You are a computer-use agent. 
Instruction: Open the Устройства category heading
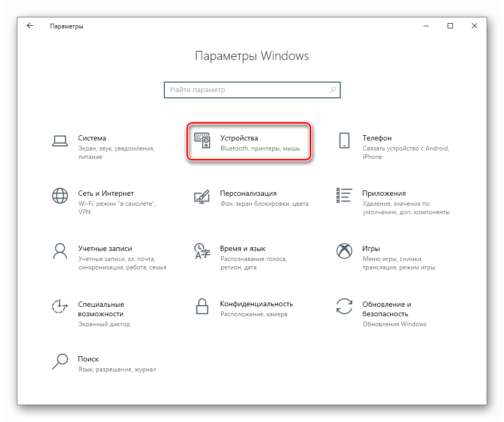click(239, 138)
